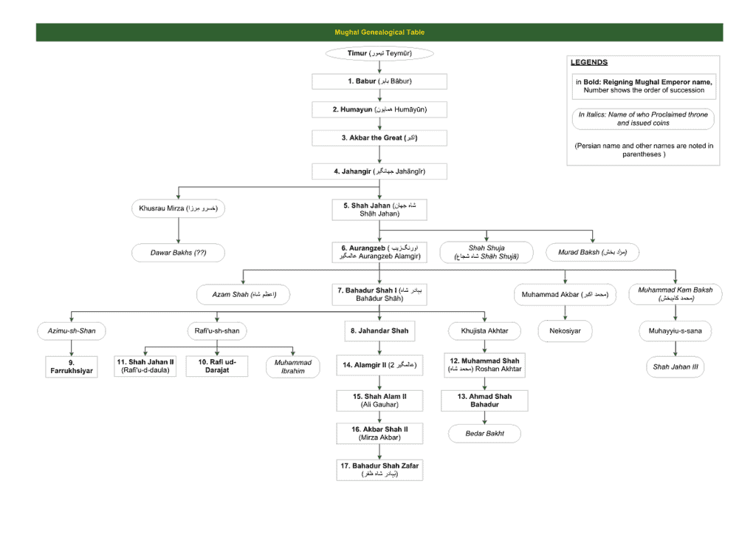Image resolution: width=756 pixels, height=535 pixels.
Task: Click the Mughal Genealogical Table title bar
Action: pyautogui.click(x=379, y=33)
